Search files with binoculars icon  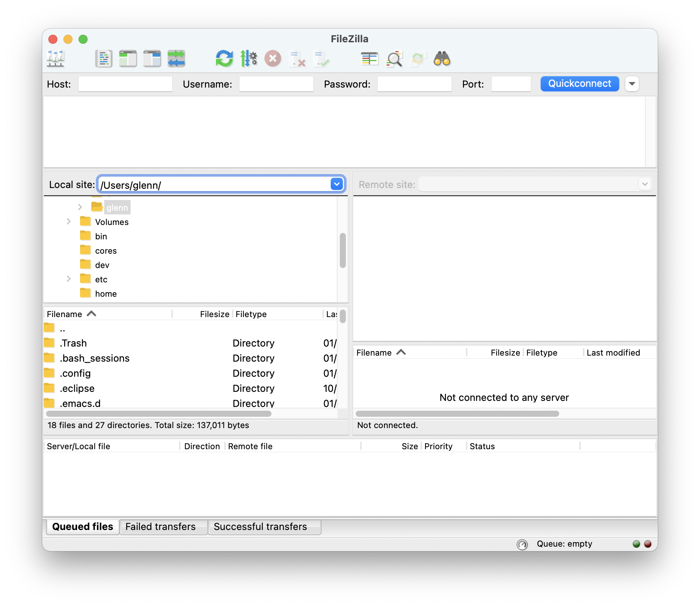[442, 59]
